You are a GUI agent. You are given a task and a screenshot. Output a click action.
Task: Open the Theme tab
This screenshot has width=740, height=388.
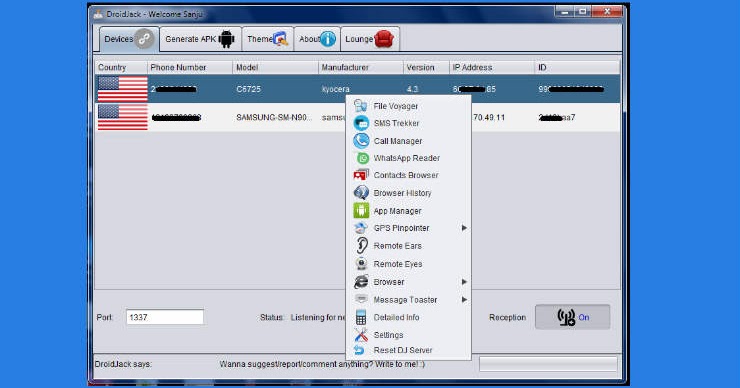268,39
